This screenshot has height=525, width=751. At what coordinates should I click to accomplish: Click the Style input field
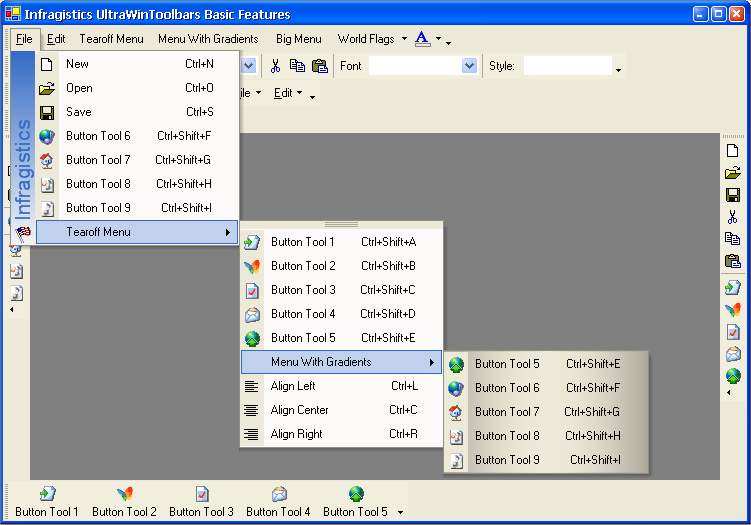pos(567,66)
